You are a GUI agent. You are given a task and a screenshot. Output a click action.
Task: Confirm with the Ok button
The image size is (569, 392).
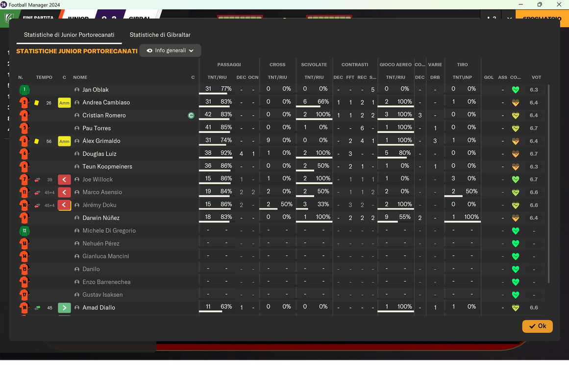click(x=538, y=326)
